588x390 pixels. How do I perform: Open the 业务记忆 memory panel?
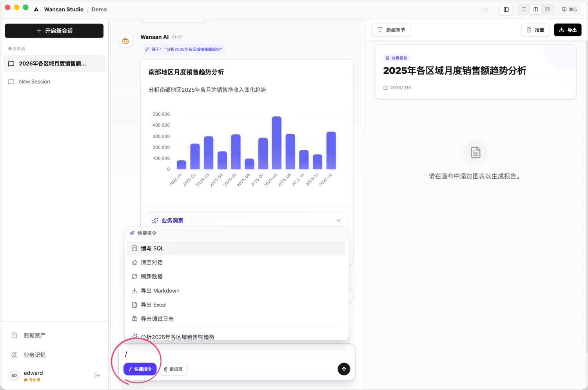(34, 355)
